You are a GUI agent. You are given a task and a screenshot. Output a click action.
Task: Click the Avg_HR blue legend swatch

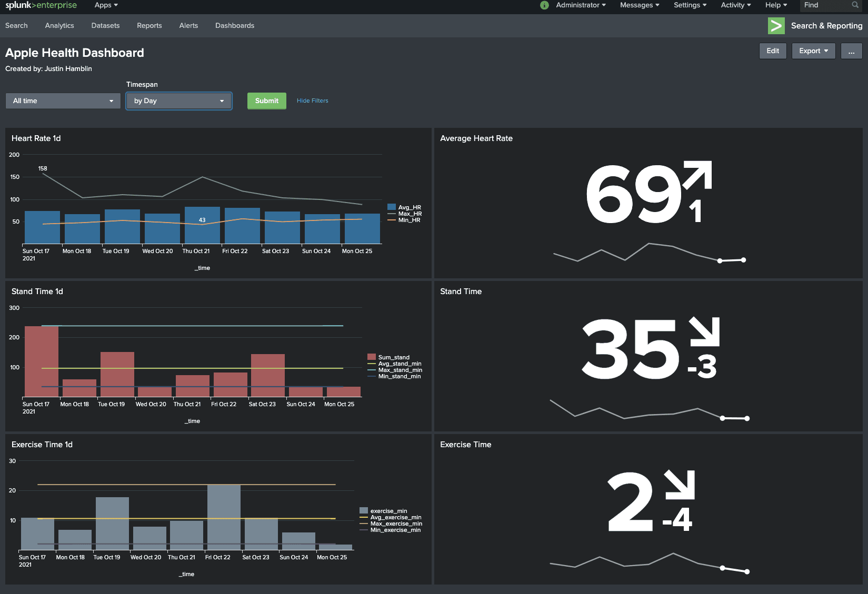(x=392, y=207)
